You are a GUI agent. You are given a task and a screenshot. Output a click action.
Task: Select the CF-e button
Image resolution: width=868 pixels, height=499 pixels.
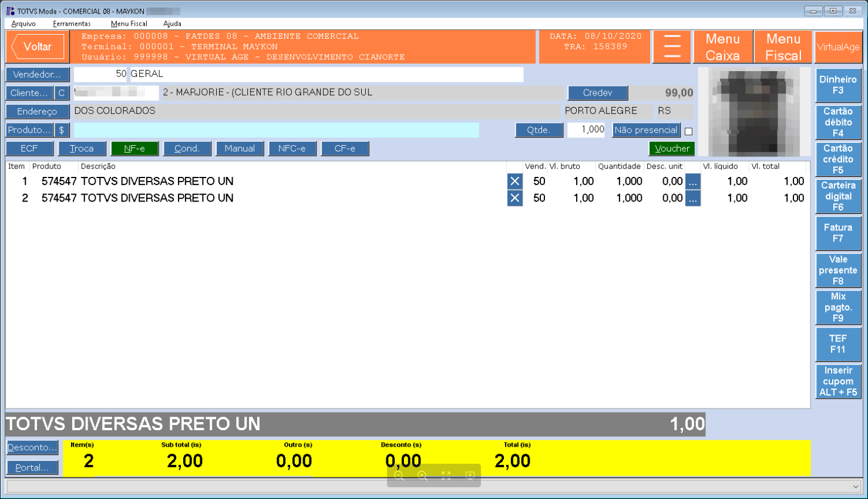(x=345, y=149)
